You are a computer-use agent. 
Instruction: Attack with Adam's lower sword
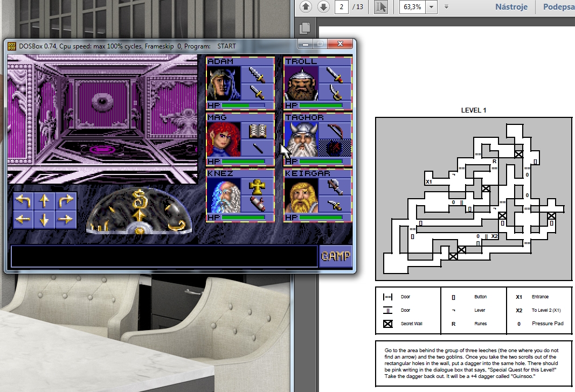(x=258, y=92)
